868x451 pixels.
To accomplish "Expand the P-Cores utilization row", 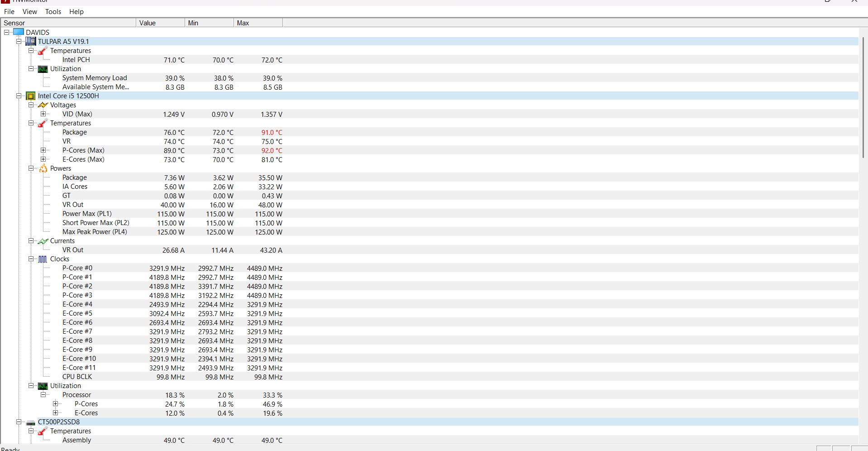I will [55, 404].
